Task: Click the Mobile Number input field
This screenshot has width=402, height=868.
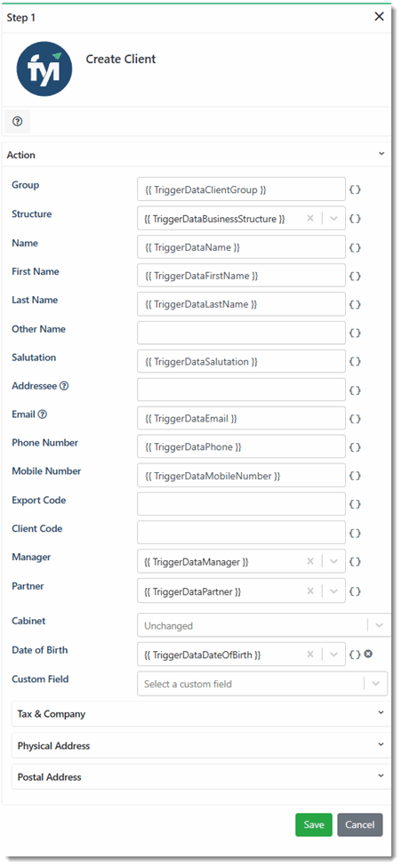Action: pyautogui.click(x=241, y=476)
